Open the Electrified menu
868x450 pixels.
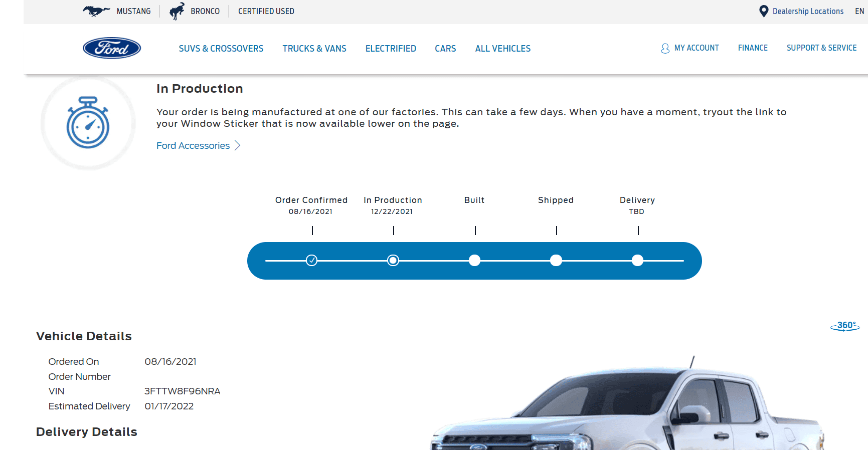click(x=391, y=49)
